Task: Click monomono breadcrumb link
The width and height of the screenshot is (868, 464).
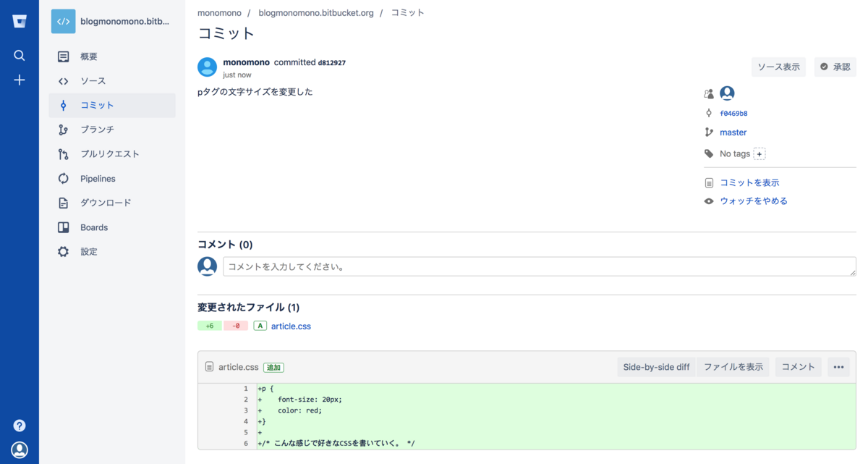Action: tap(219, 13)
